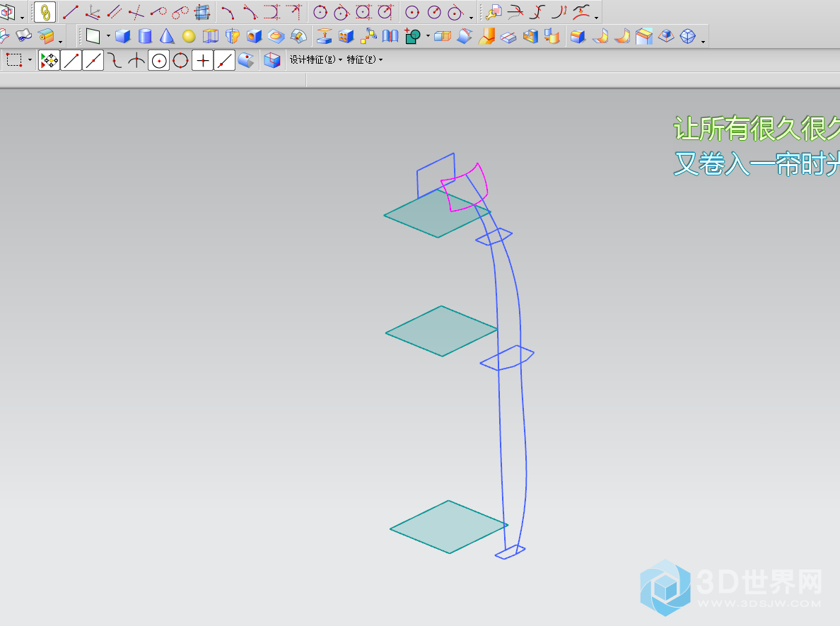The image size is (840, 626).
Task: Toggle the Mid Point snap
Action: [93, 60]
